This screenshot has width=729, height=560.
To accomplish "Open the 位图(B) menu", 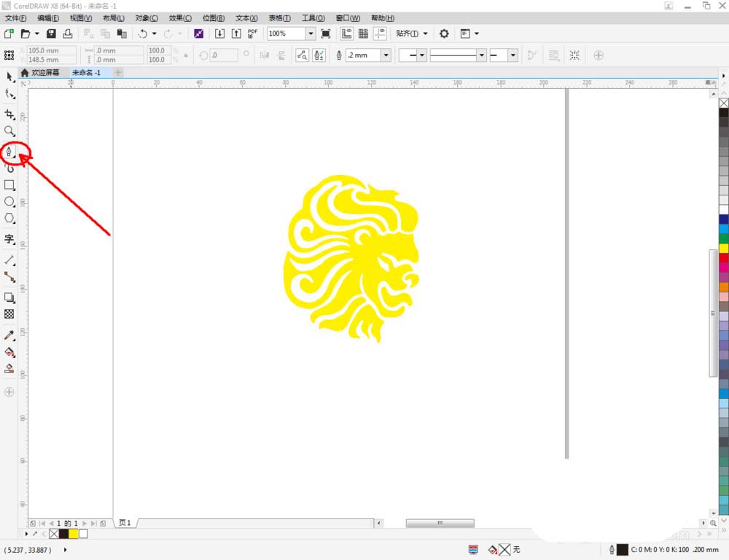I will [x=214, y=18].
